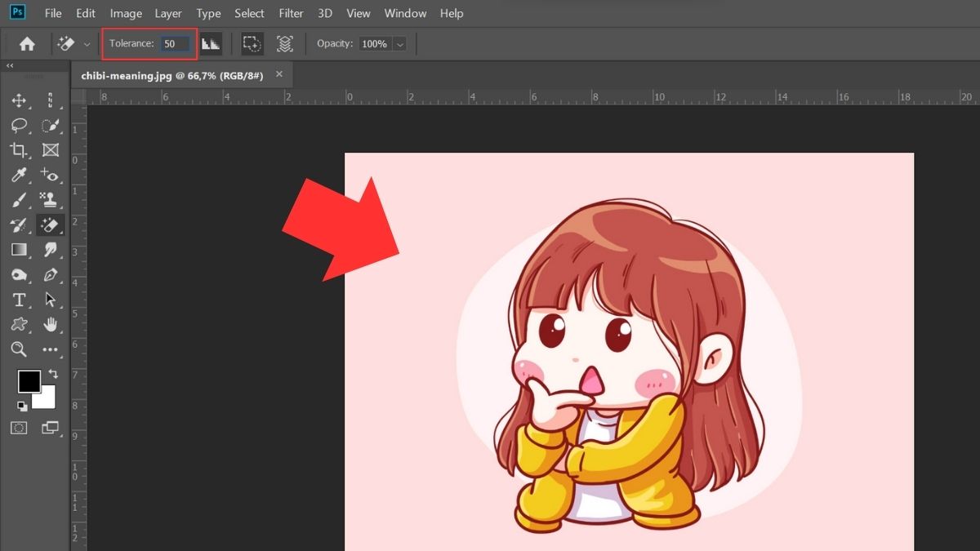980x551 pixels.
Task: Open the File menu
Action: (53, 13)
